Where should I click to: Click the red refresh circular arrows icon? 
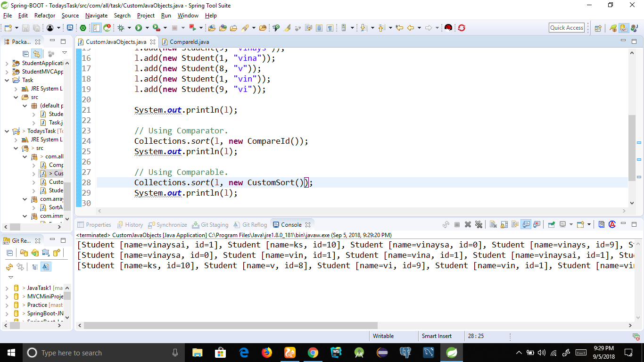point(462,28)
